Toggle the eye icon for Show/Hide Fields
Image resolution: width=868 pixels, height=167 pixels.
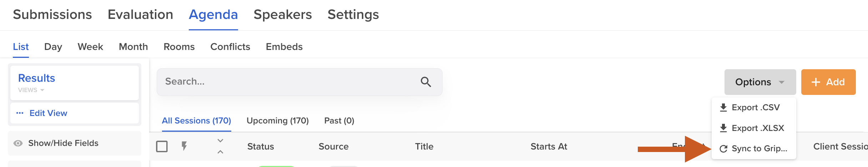[18, 143]
